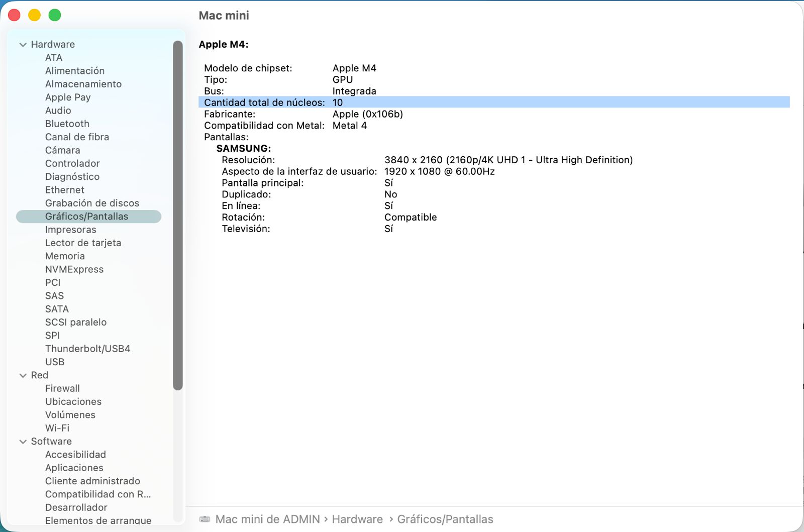Open Cámara in the sidebar

(63, 150)
